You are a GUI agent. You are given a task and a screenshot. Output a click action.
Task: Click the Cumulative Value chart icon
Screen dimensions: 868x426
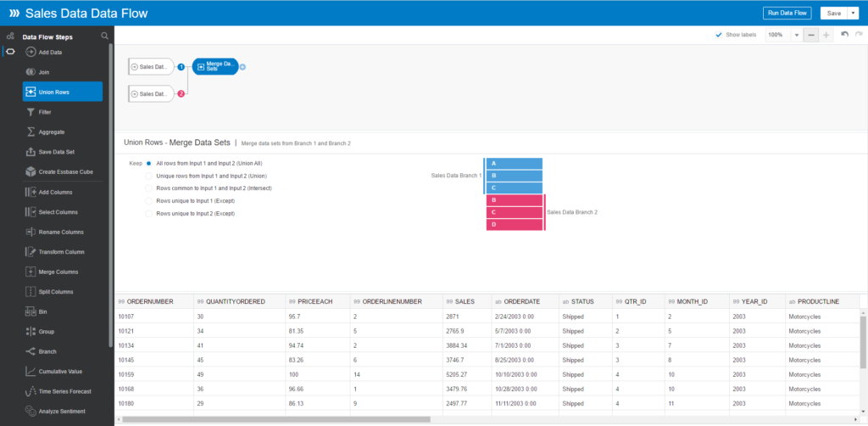pyautogui.click(x=31, y=371)
